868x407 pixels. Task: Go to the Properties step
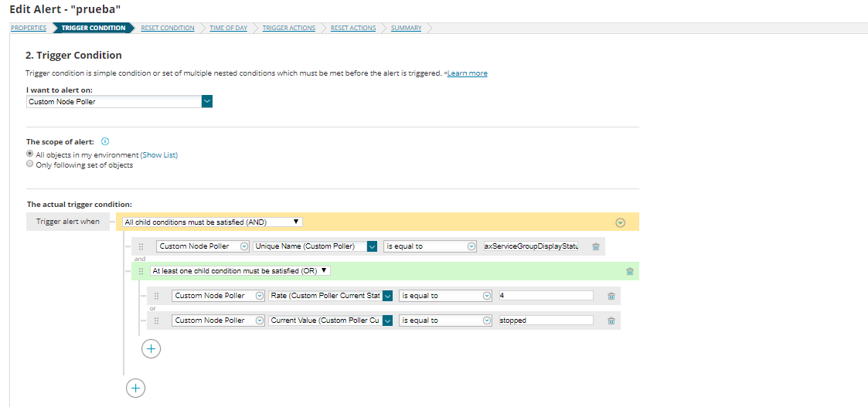(29, 29)
